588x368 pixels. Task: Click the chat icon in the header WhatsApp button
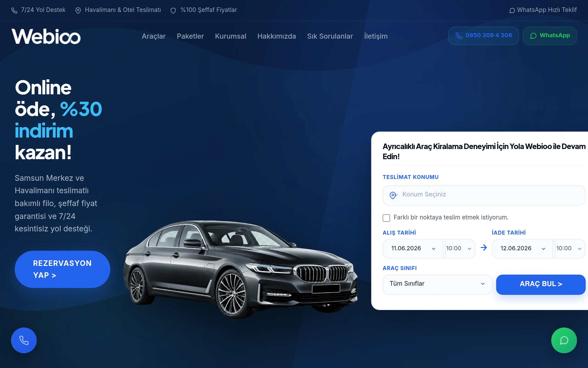pyautogui.click(x=533, y=36)
